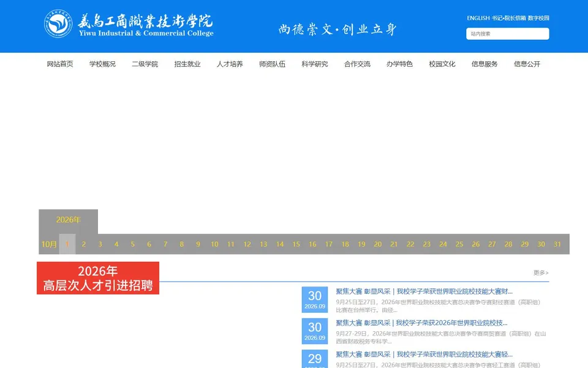This screenshot has height=368, width=588.
Task: Open news headline ending 技能大赛财...
Action: click(424, 291)
